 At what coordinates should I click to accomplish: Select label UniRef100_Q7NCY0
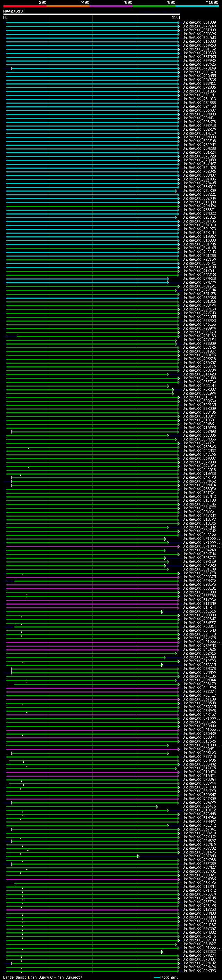(199, 283)
